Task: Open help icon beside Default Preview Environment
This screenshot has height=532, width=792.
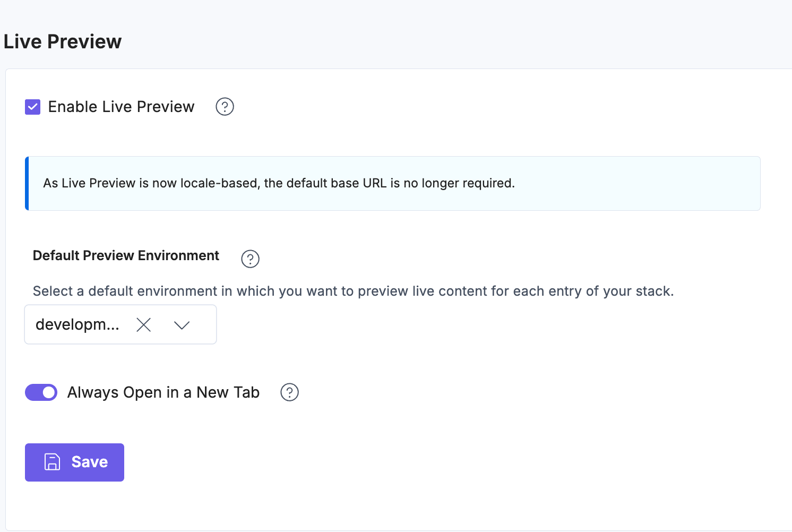Action: [250, 259]
